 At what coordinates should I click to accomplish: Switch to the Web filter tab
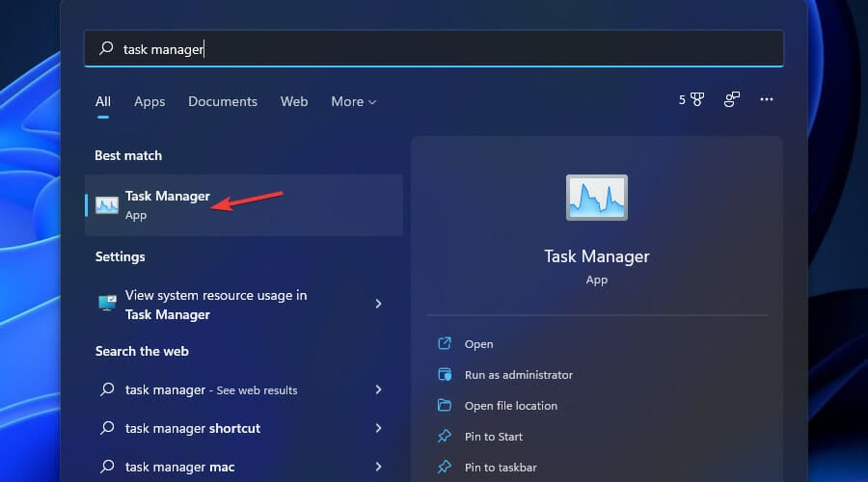[x=294, y=102]
